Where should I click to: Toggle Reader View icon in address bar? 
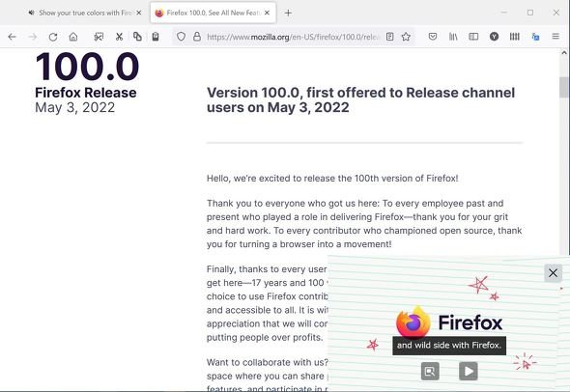[x=390, y=37]
